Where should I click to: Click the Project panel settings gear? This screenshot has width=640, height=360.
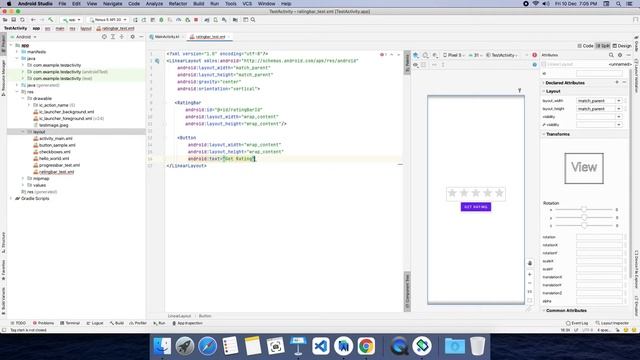132,37
